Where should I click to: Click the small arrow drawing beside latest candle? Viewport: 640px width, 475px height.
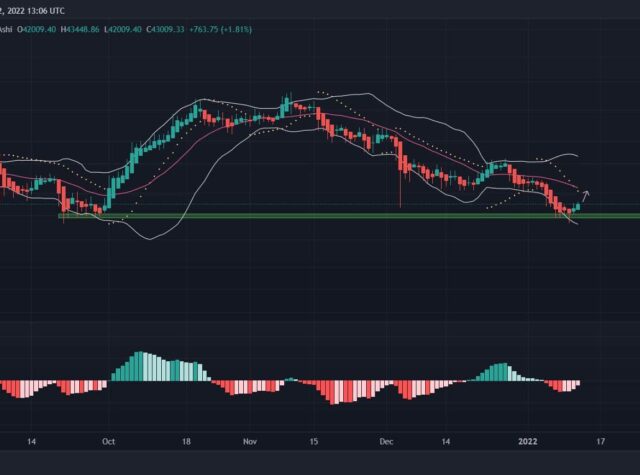(x=587, y=192)
